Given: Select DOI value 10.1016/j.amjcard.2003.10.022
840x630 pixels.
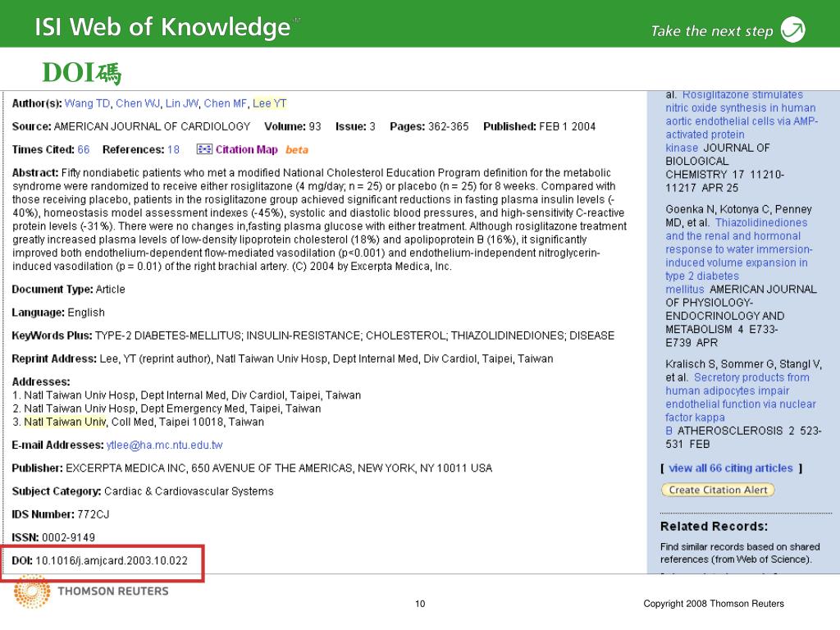Looking at the screenshot, I should click(112, 561).
